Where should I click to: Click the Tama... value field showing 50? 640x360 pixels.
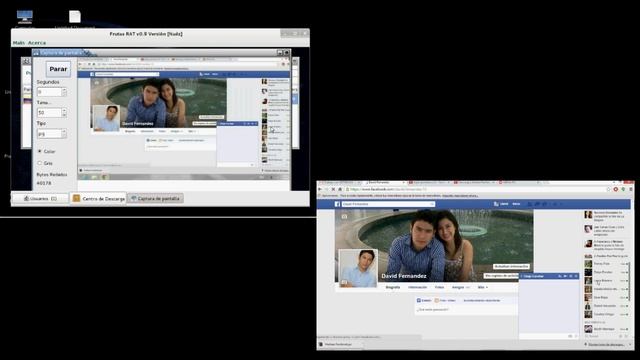[x=49, y=112]
